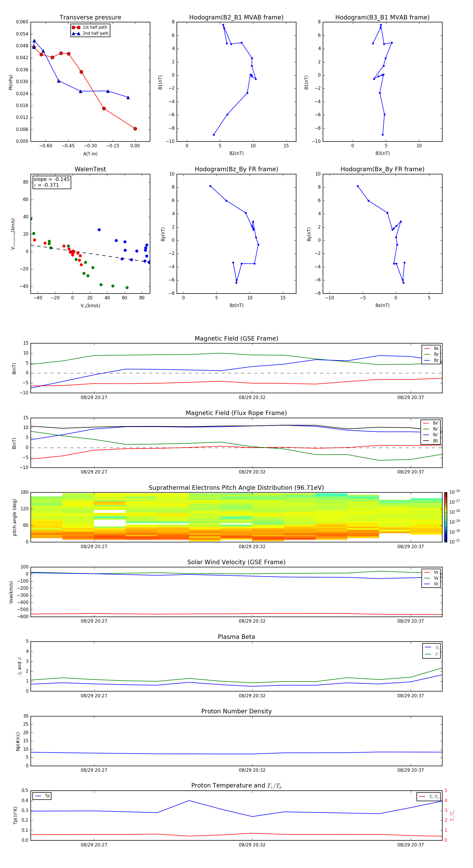The width and height of the screenshot is (473, 868).
Task: Click the last red point in Transverse pressure plot
Action: click(135, 129)
